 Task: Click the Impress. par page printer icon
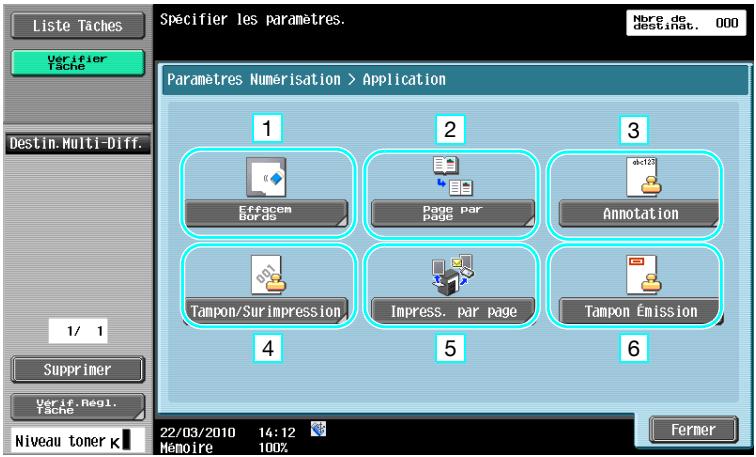[452, 275]
